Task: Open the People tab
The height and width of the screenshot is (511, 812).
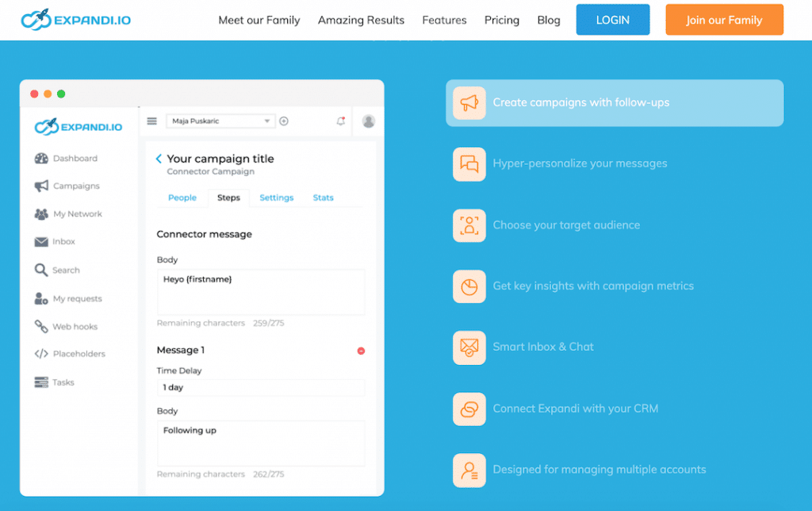Action: click(x=182, y=198)
